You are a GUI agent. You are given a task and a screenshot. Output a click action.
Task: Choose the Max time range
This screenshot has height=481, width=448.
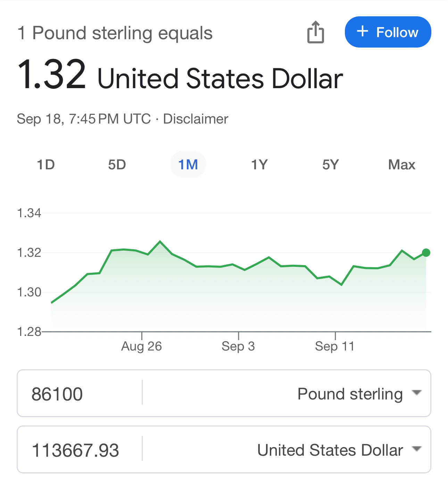pyautogui.click(x=401, y=164)
